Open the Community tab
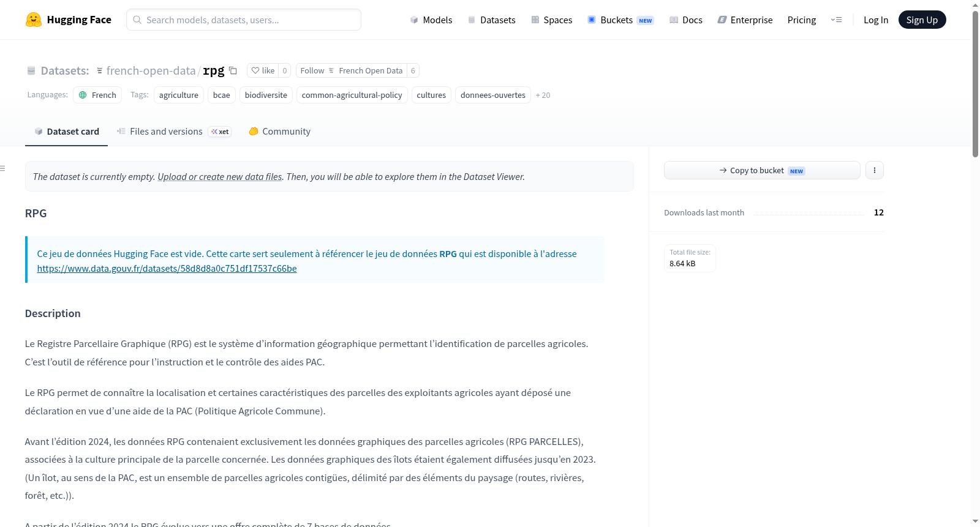Viewport: 980px width, 527px height. point(279,131)
